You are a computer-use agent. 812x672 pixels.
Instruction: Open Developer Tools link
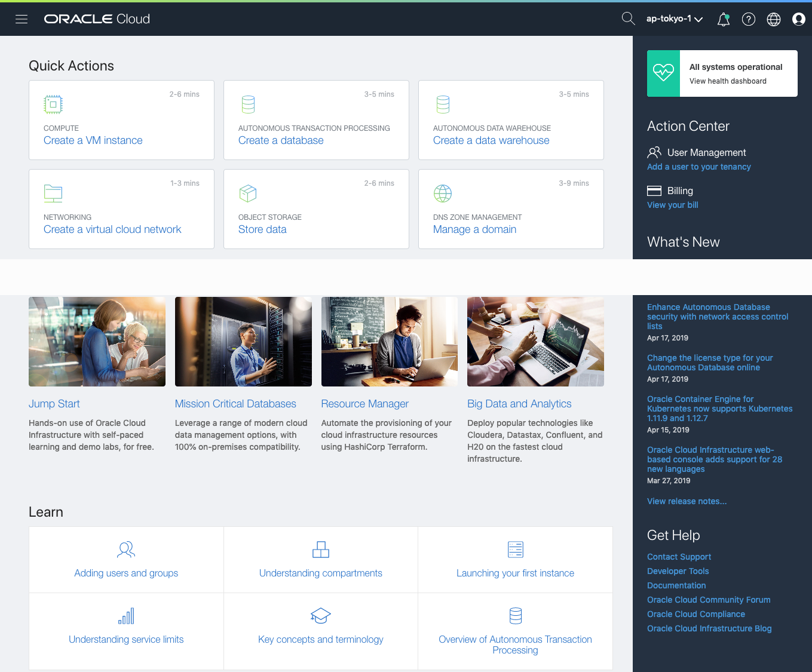pyautogui.click(x=678, y=571)
